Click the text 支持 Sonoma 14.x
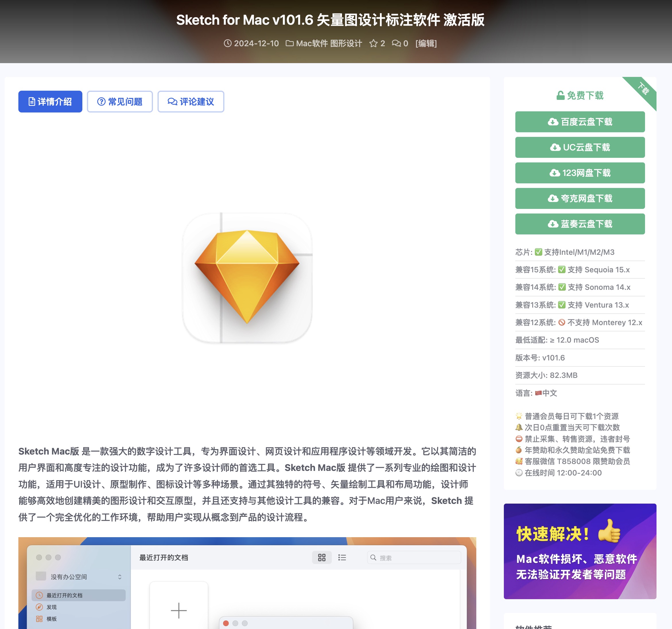Image resolution: width=672 pixels, height=629 pixels. 599,287
